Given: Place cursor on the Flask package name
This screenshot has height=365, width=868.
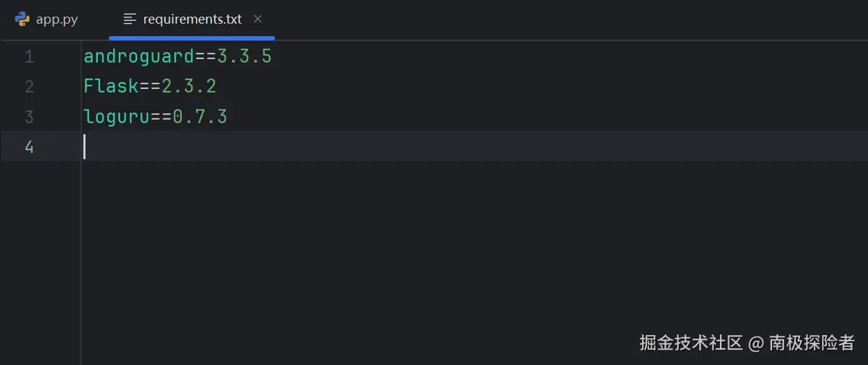Looking at the screenshot, I should (x=111, y=87).
